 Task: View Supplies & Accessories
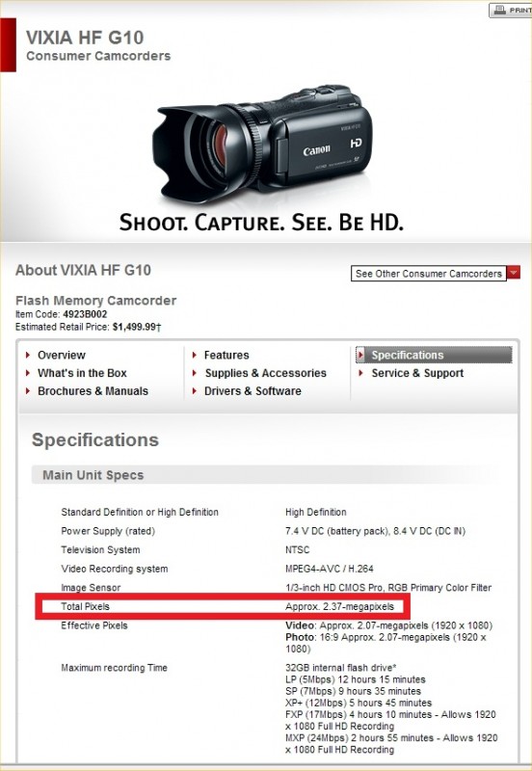(x=265, y=373)
